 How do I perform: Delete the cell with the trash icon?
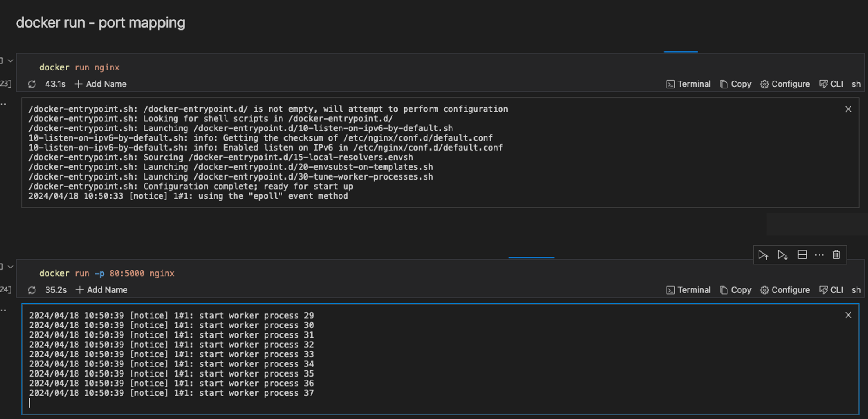[x=836, y=254]
